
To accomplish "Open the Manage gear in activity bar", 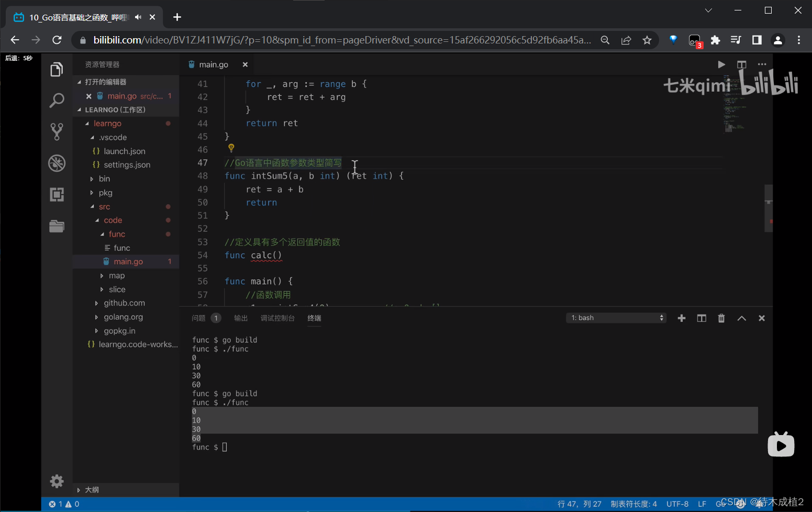I will tap(57, 481).
